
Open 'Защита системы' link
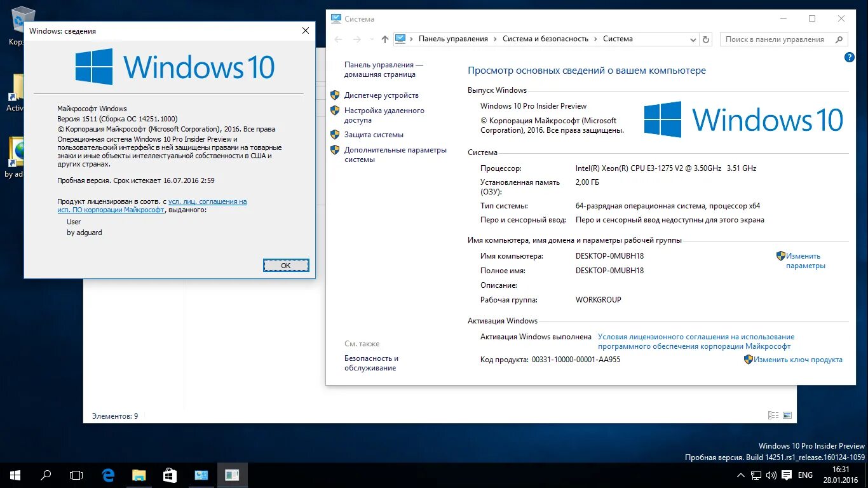pos(374,135)
